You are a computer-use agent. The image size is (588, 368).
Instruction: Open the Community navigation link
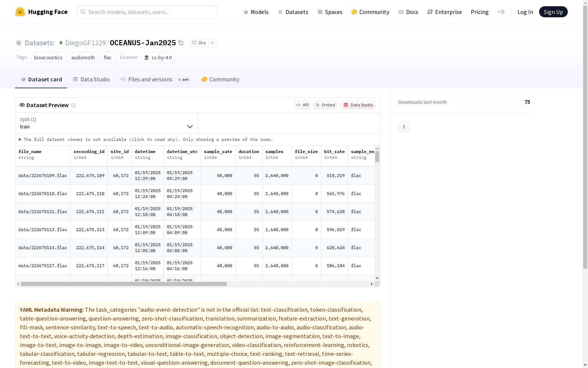[x=370, y=12]
